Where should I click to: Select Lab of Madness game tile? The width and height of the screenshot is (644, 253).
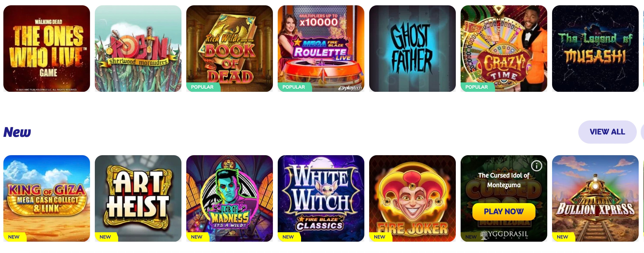[230, 199]
